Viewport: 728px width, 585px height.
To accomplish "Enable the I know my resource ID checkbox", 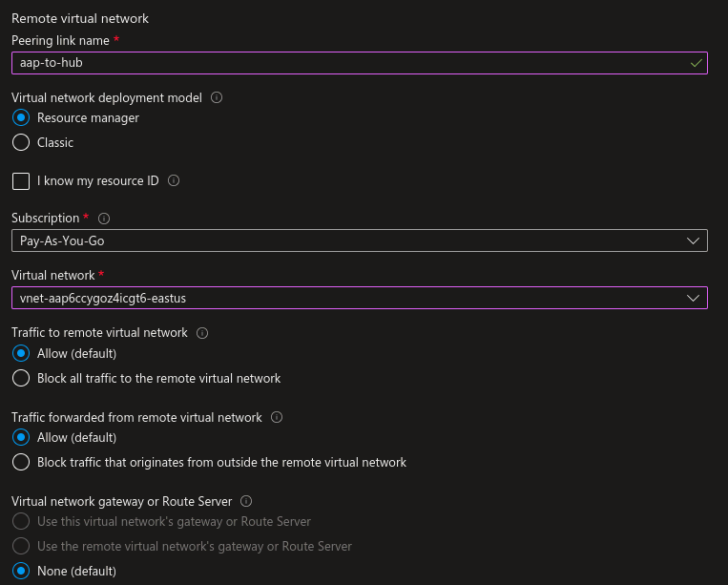I will (x=21, y=181).
